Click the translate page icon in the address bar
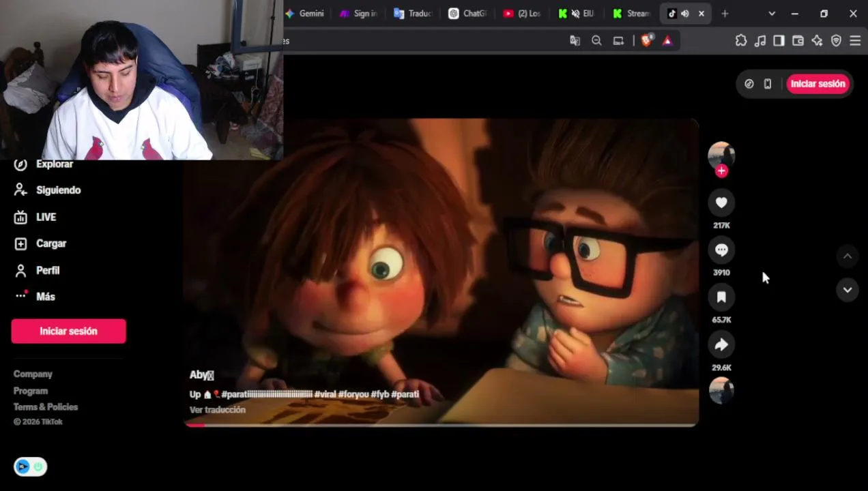The image size is (868, 491). click(x=575, y=41)
